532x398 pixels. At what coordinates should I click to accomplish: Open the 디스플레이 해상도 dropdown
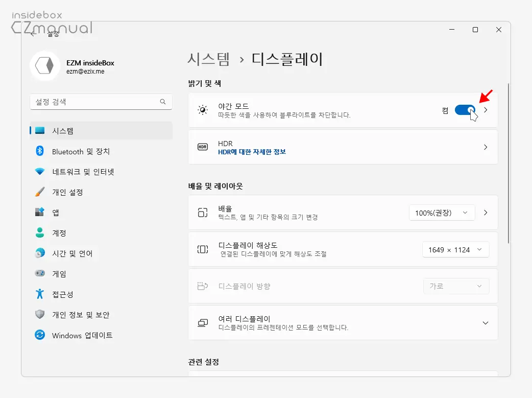tap(455, 249)
